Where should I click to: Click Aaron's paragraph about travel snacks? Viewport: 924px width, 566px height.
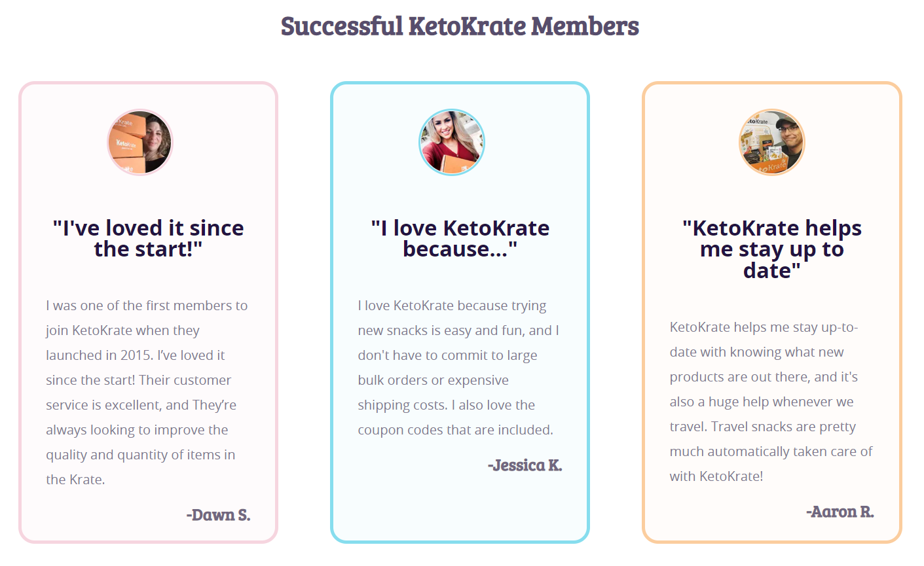click(771, 401)
